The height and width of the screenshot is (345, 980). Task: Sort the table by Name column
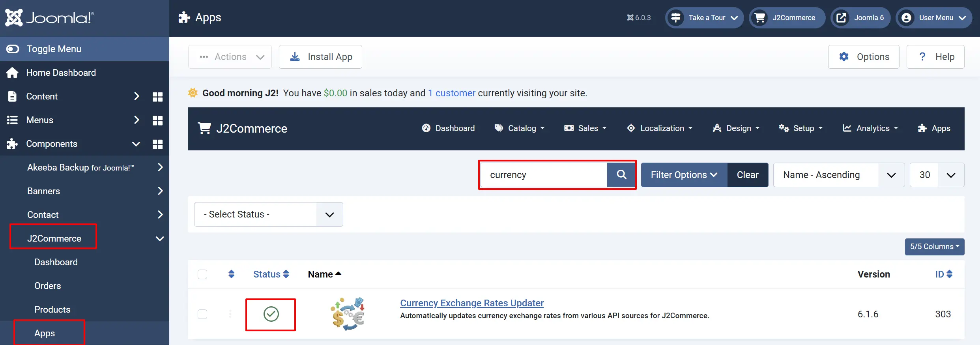pos(324,274)
